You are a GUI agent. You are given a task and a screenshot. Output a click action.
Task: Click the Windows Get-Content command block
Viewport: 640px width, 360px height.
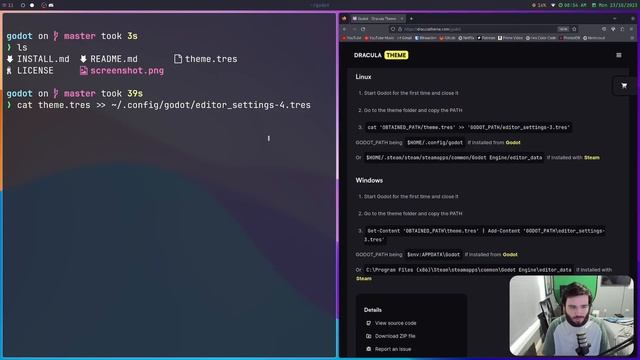484,235
